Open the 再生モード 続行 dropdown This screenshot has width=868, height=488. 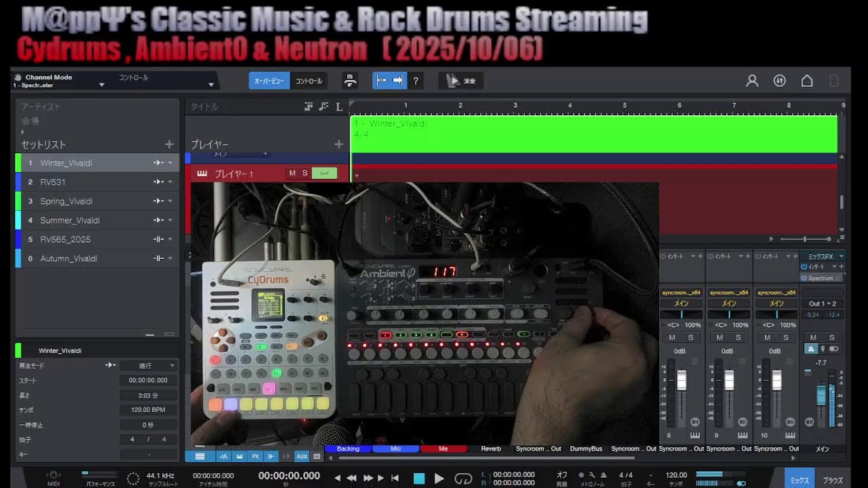(149, 365)
